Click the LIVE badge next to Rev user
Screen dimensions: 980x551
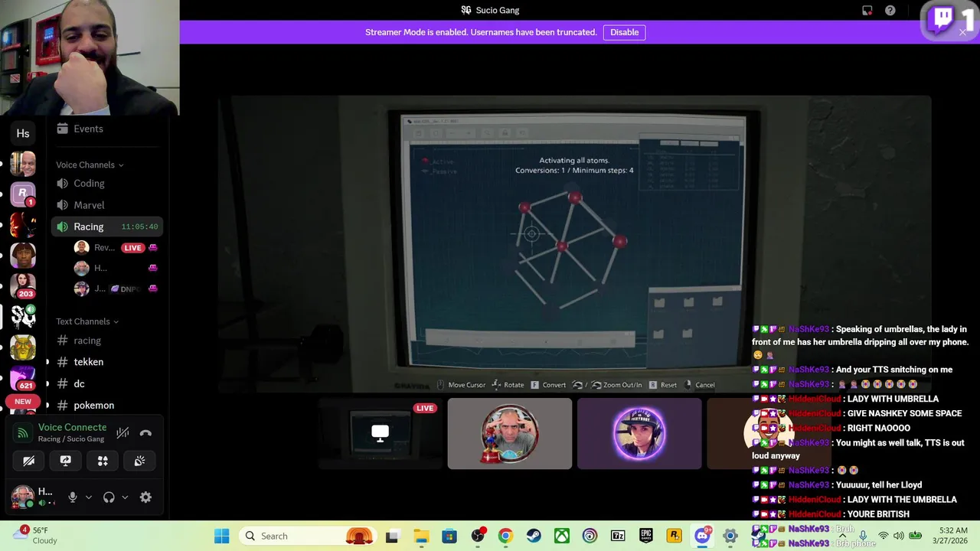point(133,248)
